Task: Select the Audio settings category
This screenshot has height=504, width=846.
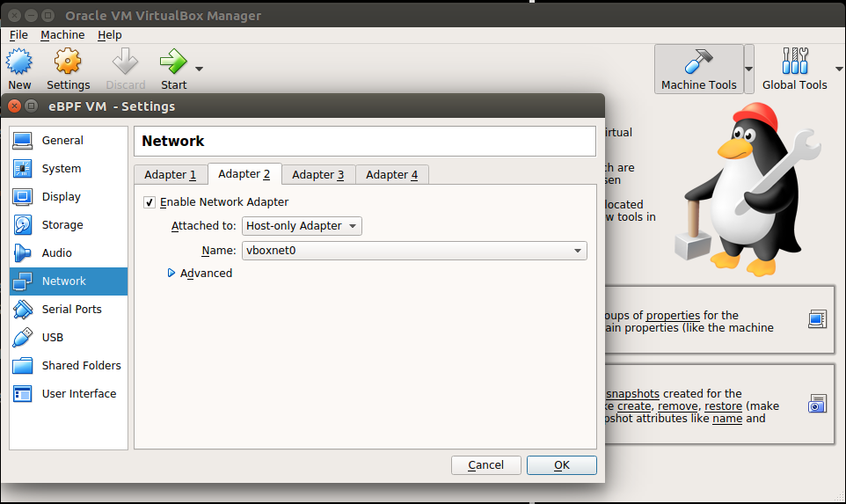Action: click(x=69, y=252)
